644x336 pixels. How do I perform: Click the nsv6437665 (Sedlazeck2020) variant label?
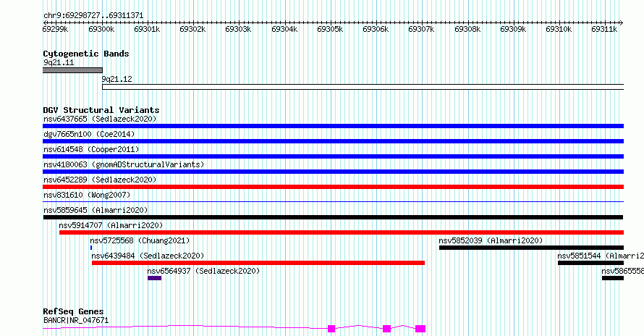click(x=100, y=119)
